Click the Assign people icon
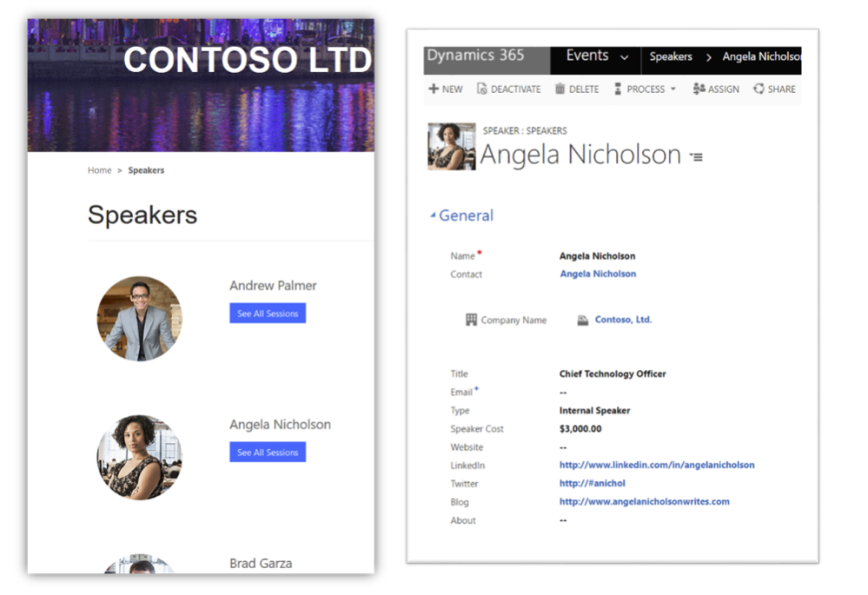The width and height of the screenshot is (868, 595). (699, 89)
